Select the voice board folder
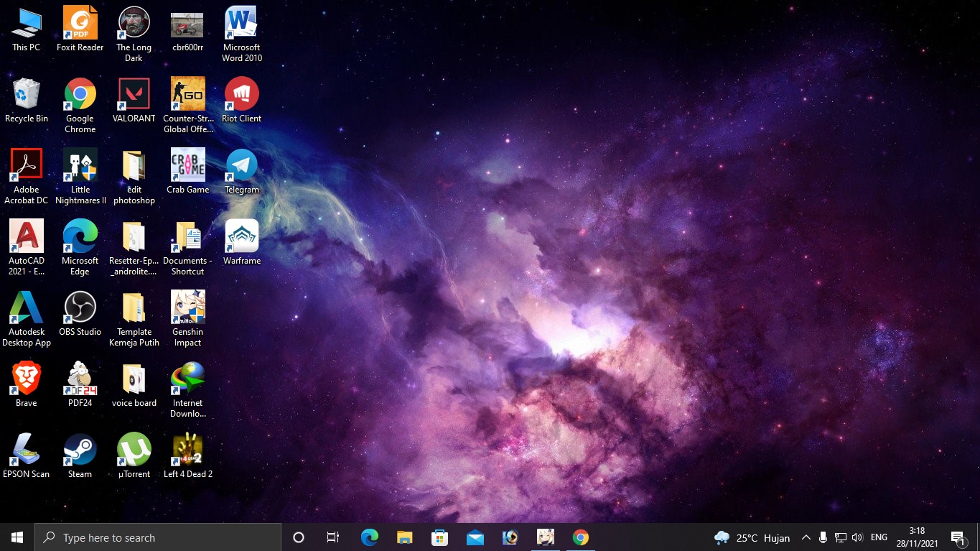 click(134, 384)
